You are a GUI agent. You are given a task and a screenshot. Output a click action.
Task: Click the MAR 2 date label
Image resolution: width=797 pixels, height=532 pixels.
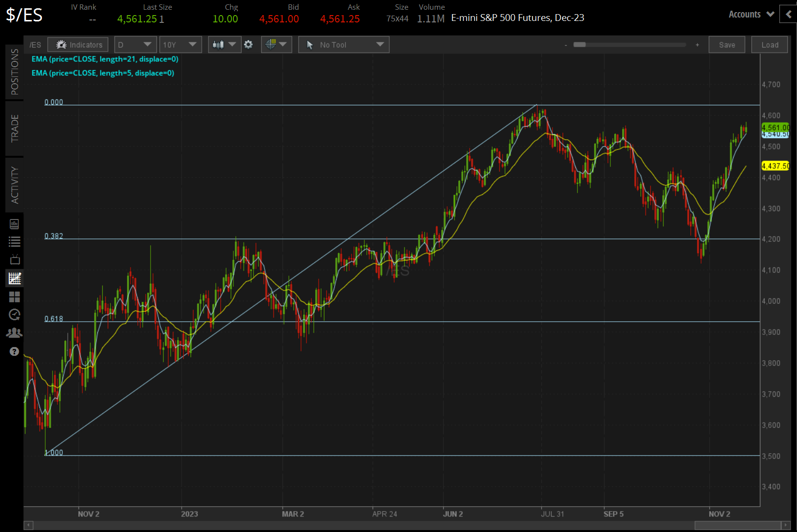tap(293, 514)
